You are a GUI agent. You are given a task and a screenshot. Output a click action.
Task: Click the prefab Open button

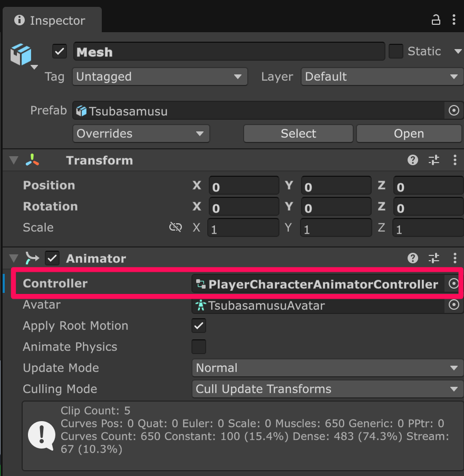(409, 134)
